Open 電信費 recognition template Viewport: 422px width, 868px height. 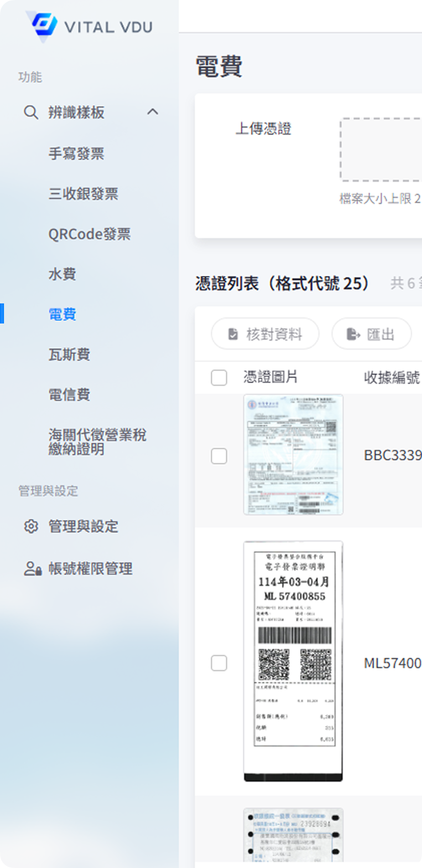click(69, 395)
